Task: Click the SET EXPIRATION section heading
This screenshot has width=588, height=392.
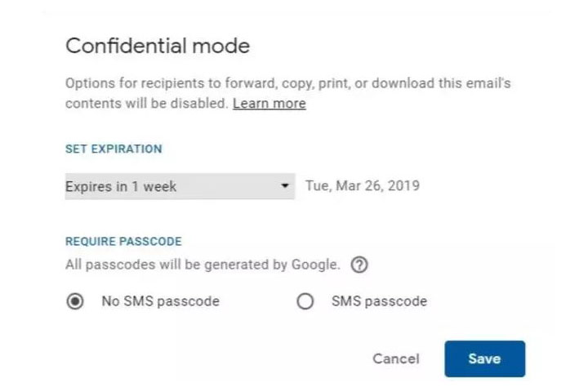Action: click(x=114, y=149)
